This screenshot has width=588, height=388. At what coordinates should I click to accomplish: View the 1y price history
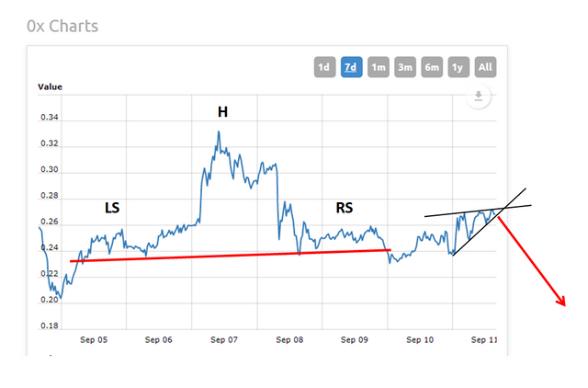coord(458,67)
